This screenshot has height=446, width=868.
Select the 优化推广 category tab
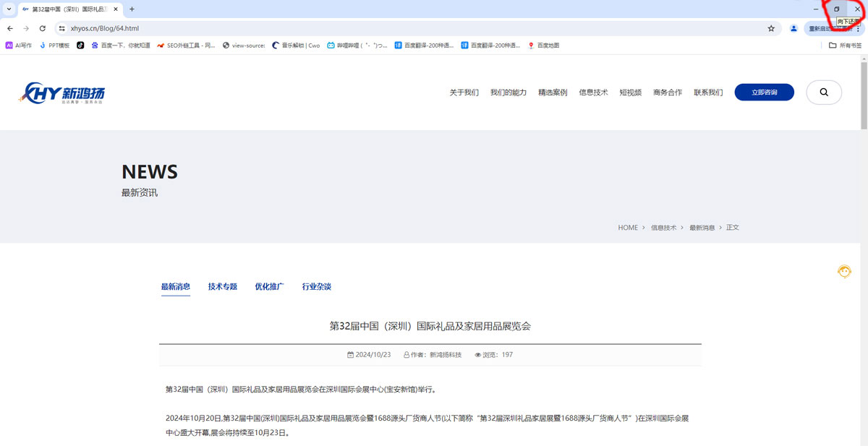click(269, 287)
